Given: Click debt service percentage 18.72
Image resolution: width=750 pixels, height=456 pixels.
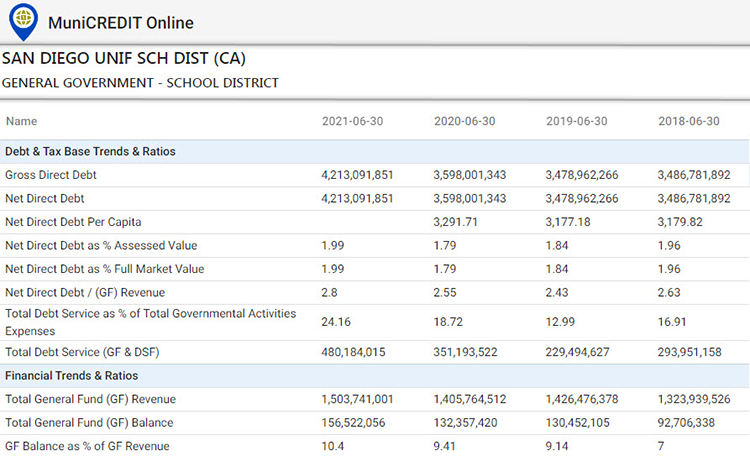Looking at the screenshot, I should pos(448,322).
